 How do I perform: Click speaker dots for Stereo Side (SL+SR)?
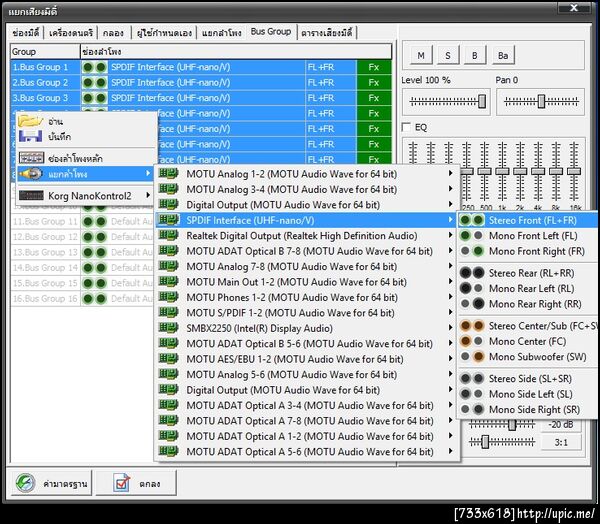[x=472, y=379]
